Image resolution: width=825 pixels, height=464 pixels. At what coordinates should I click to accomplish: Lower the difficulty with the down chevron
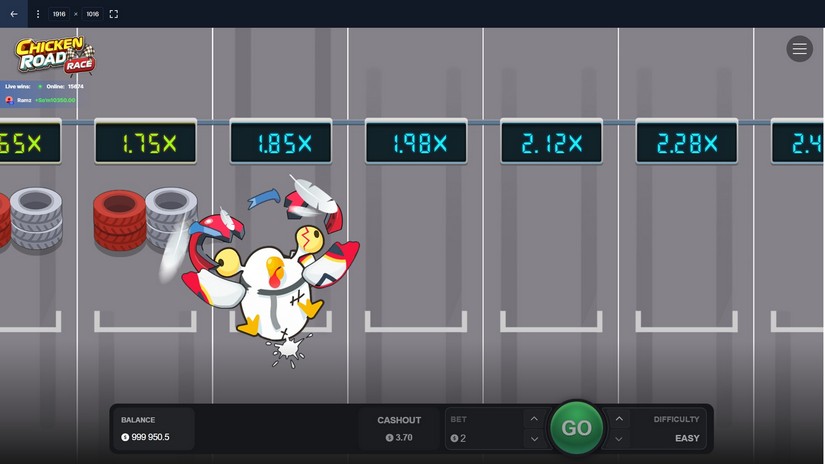click(x=619, y=438)
